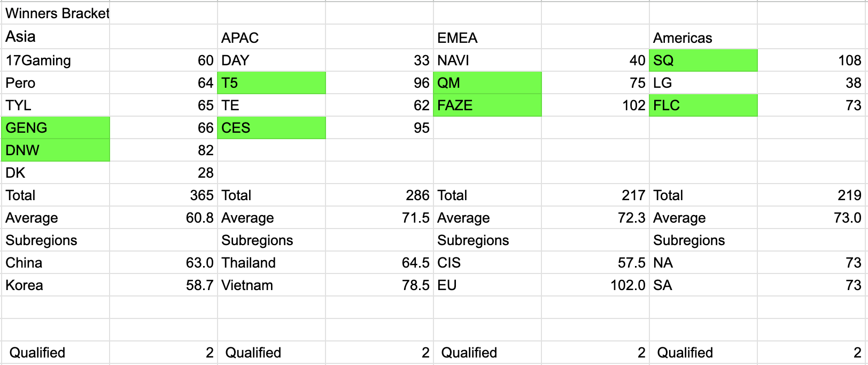Click the Asia total value 365
Image resolution: width=868 pixels, height=365 pixels.
click(x=164, y=195)
